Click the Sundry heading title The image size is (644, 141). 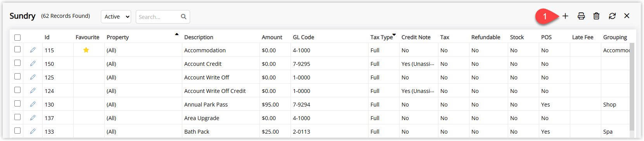coord(23,16)
